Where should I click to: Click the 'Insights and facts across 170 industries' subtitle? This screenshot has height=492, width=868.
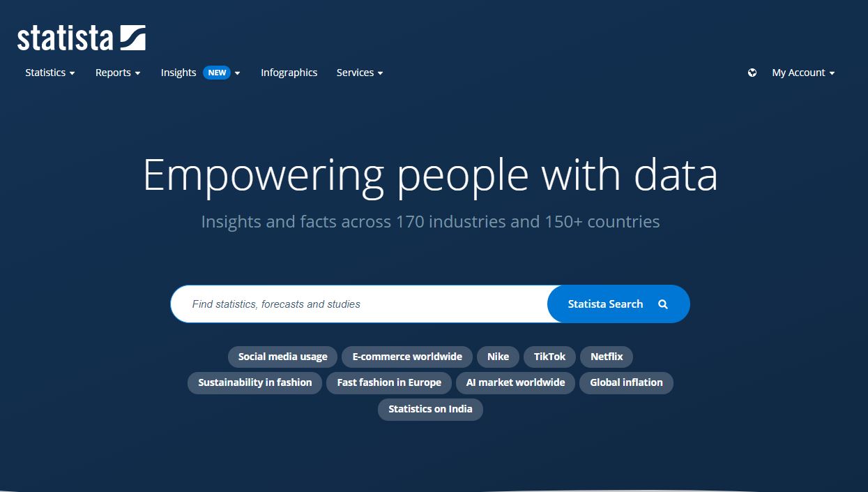click(430, 222)
